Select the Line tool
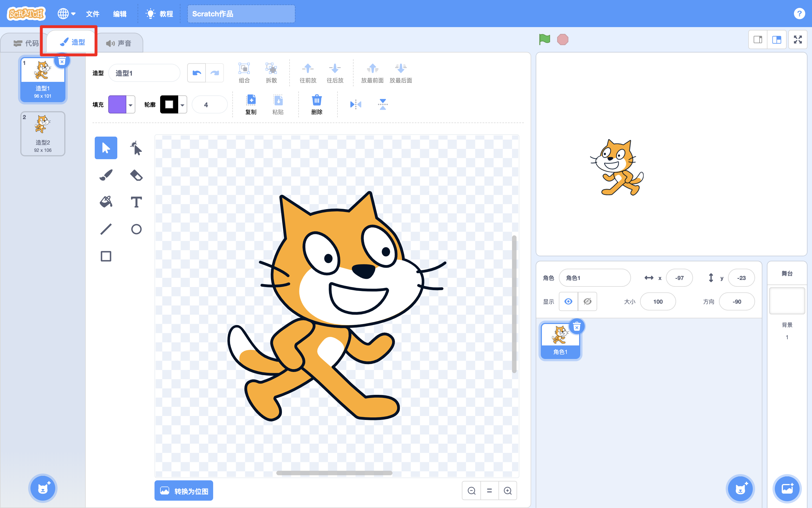 point(106,229)
